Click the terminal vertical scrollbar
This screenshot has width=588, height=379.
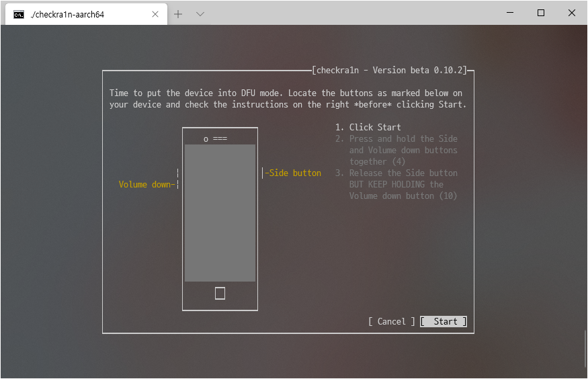pos(585,349)
